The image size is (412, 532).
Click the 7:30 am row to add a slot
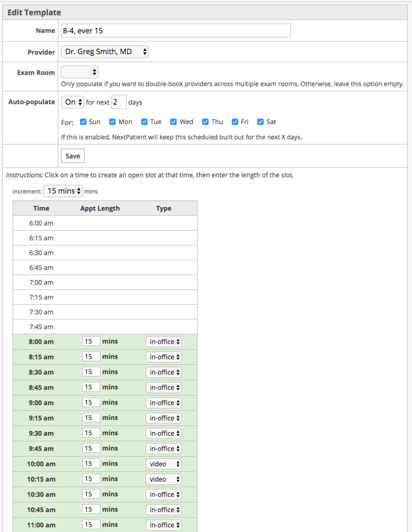(41, 312)
